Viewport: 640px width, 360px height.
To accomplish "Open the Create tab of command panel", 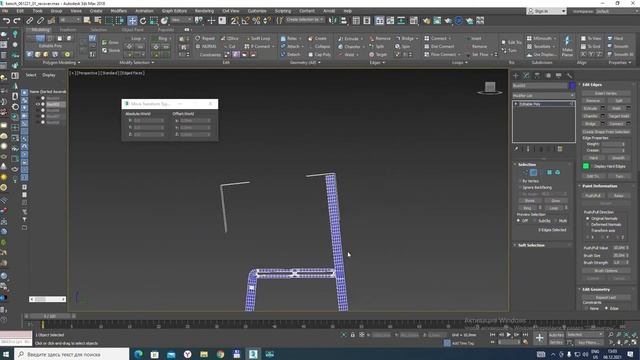I will point(516,76).
